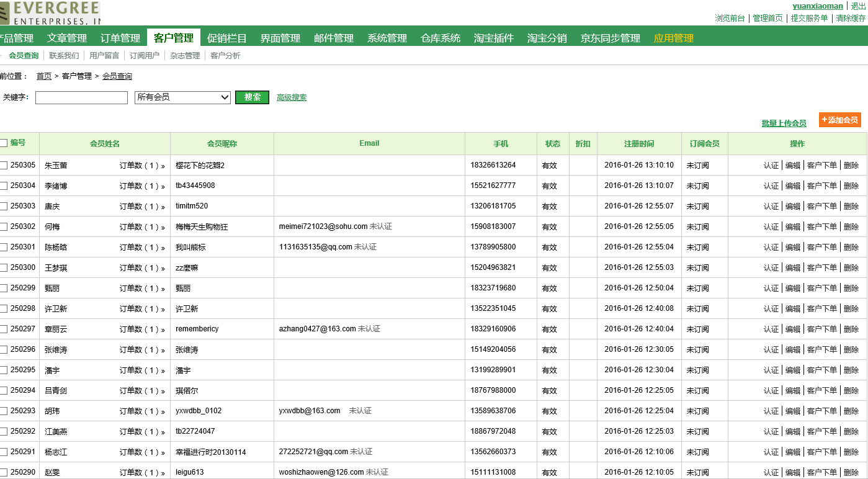Click 首页 in the breadcrumb
Viewport: 868px width, 479px height.
click(44, 76)
